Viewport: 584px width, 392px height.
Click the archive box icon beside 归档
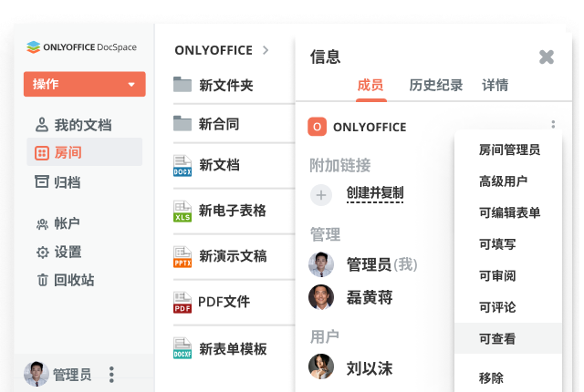click(x=42, y=181)
